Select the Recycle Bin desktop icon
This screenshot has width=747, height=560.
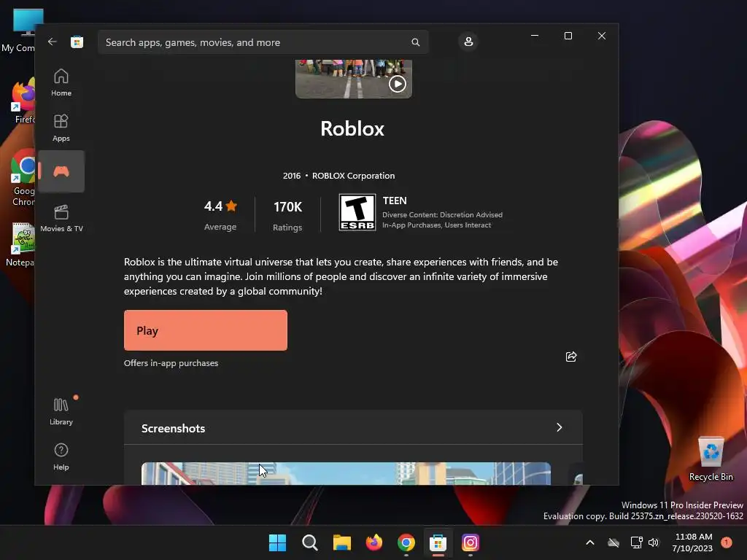pos(711,459)
